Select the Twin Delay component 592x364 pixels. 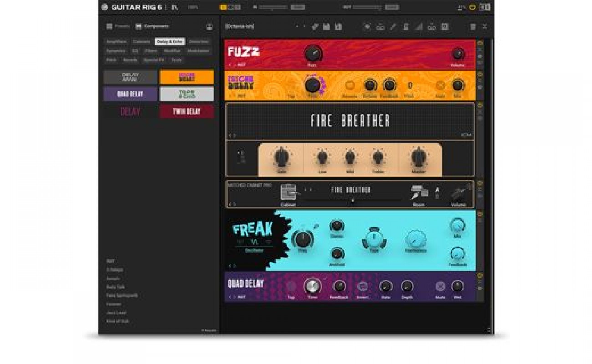pos(187,111)
